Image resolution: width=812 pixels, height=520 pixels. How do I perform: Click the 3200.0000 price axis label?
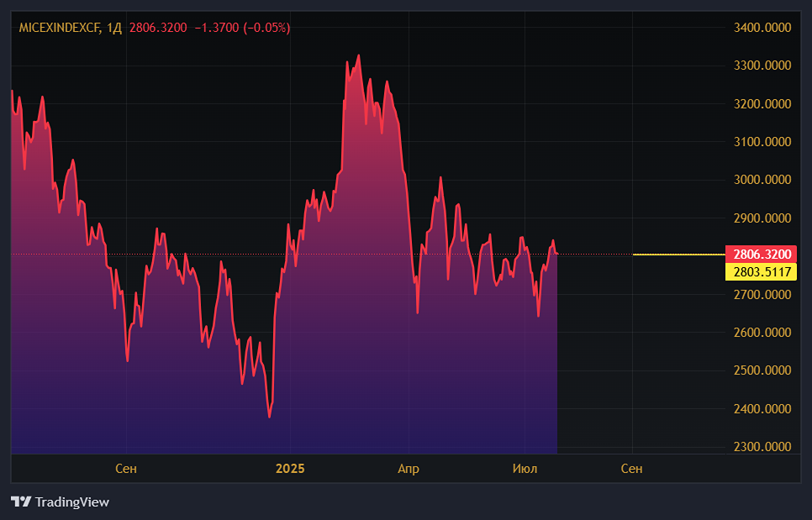point(762,103)
